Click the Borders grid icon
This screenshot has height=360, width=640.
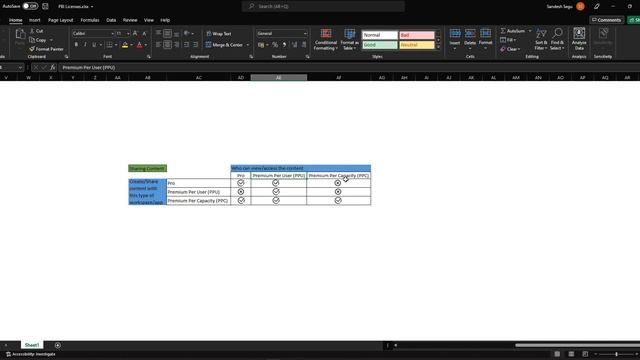click(109, 45)
